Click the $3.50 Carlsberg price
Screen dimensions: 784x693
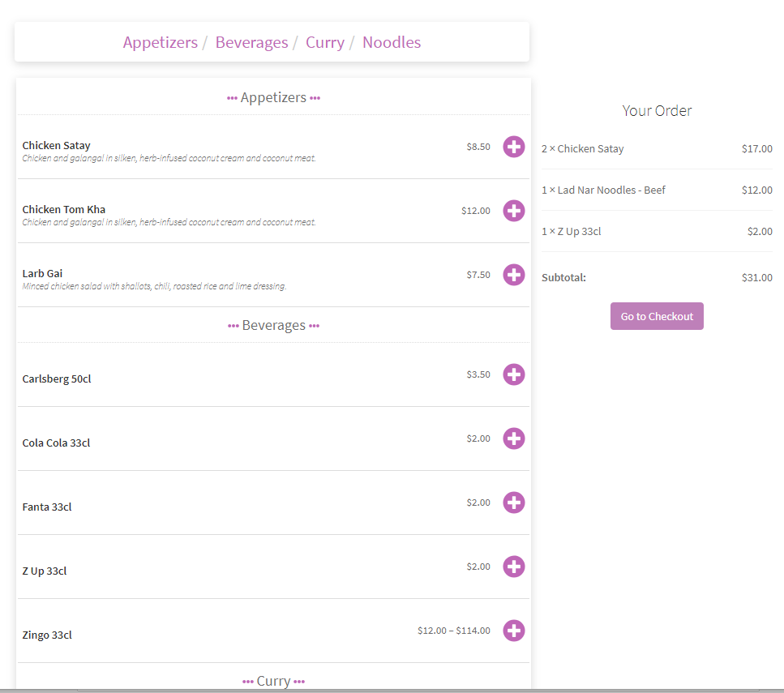478,374
